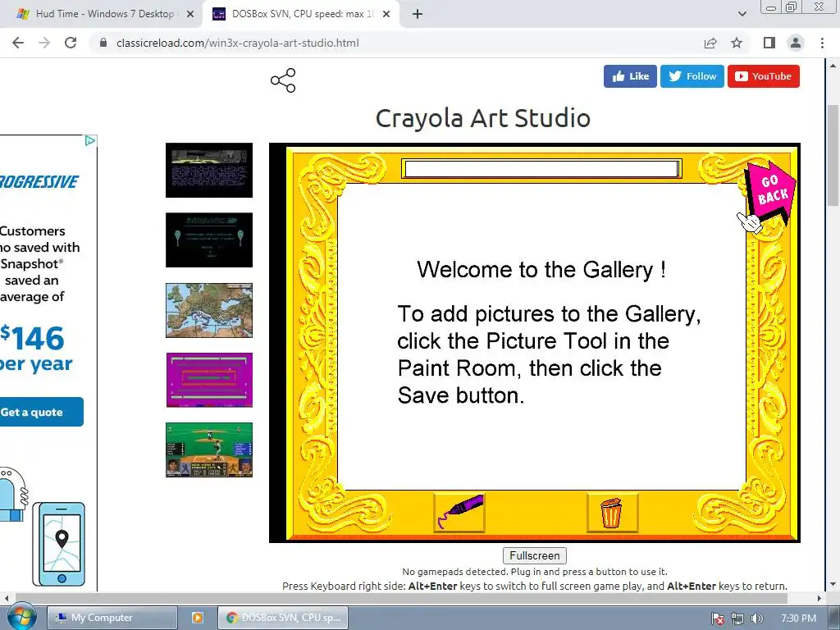Click the scroll up arrow of the page
Image resolution: width=840 pixels, height=630 pixels.
833,66
